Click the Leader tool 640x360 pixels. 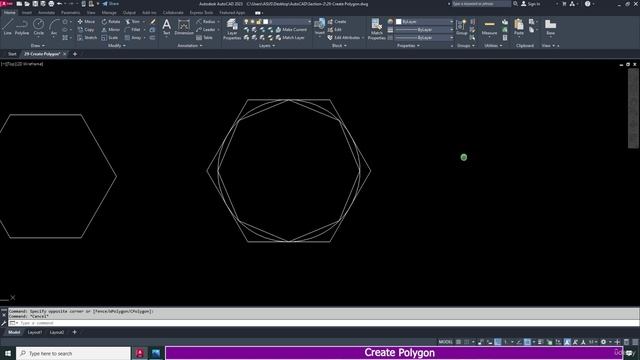pyautogui.click(x=206, y=29)
